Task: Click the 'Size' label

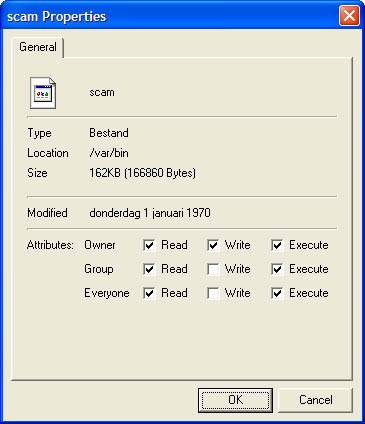Action: tap(37, 173)
